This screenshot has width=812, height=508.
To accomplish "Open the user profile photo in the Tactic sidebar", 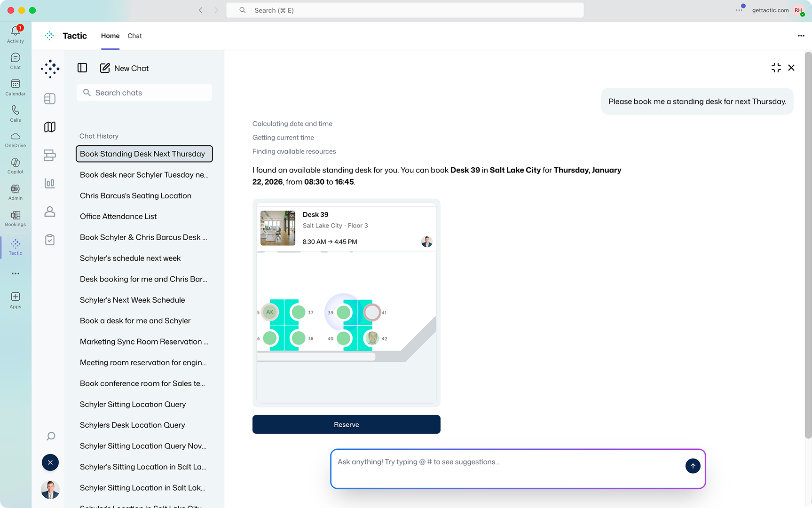I will (50, 490).
